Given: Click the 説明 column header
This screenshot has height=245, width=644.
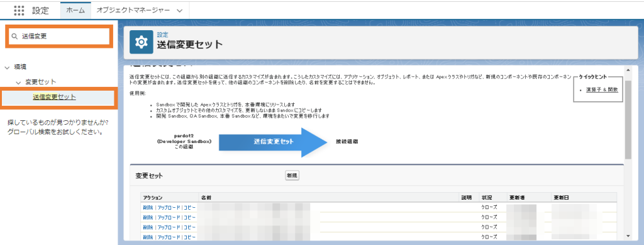Looking at the screenshot, I should tap(467, 198).
